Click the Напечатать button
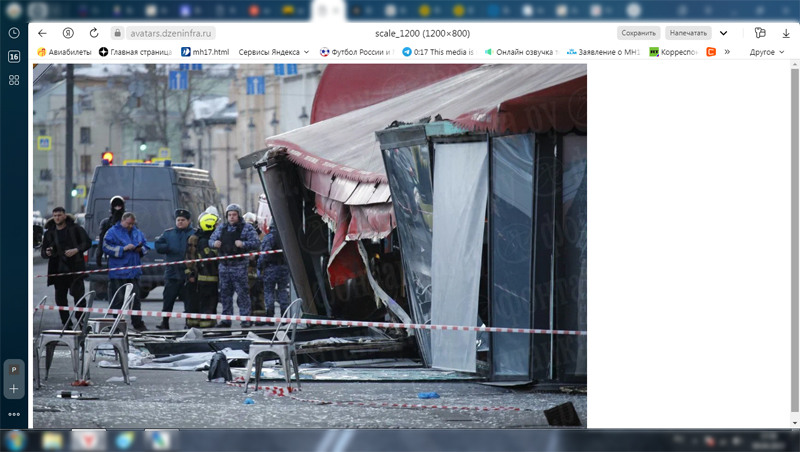The image size is (800, 452). (688, 33)
